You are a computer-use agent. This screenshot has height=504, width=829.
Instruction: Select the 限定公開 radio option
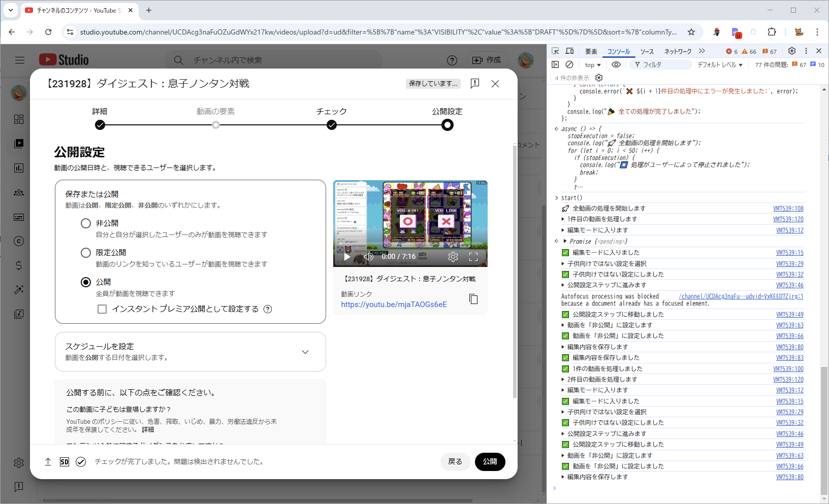[x=85, y=252]
